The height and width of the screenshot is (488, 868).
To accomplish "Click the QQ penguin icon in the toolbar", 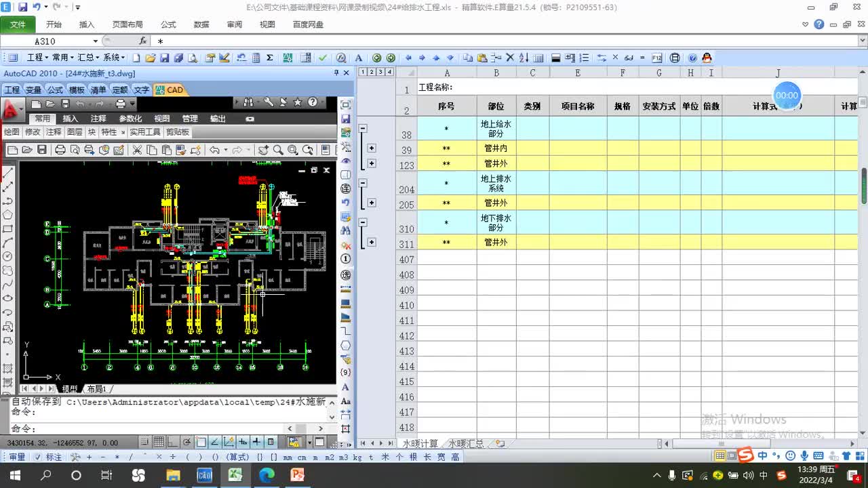I will pyautogui.click(x=707, y=58).
